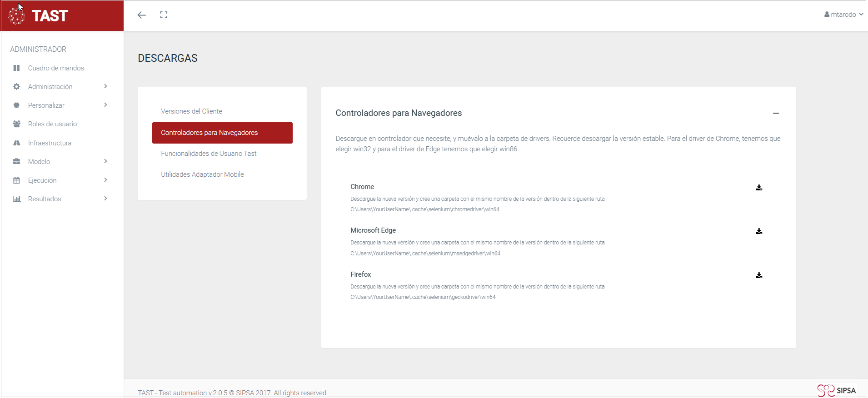Click the SIPSA logo in footer
The height and width of the screenshot is (398, 868).
point(836,390)
